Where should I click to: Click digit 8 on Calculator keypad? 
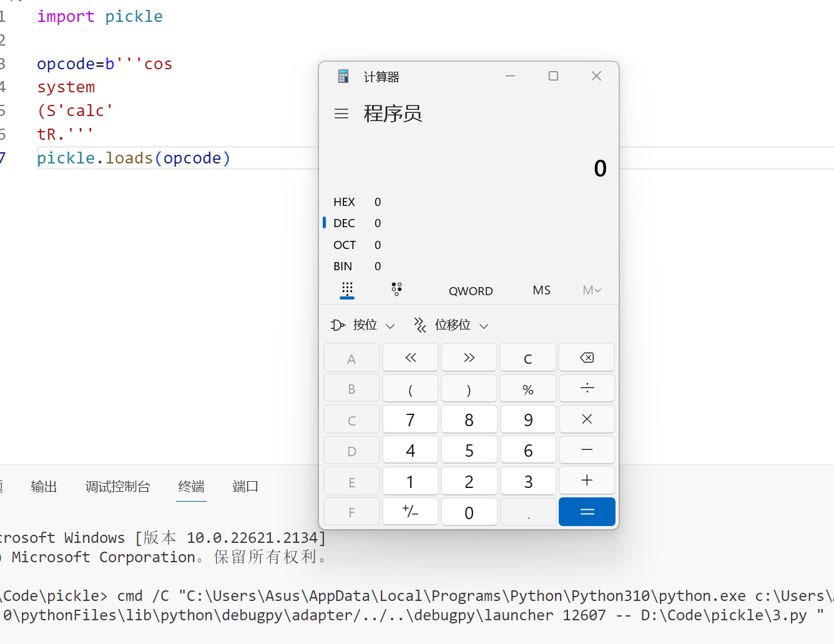pyautogui.click(x=469, y=419)
